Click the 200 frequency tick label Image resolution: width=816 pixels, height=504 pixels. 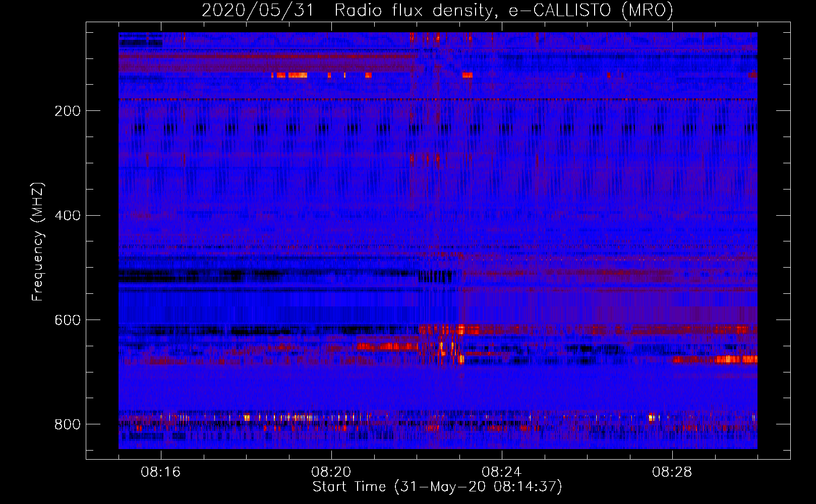tap(68, 111)
